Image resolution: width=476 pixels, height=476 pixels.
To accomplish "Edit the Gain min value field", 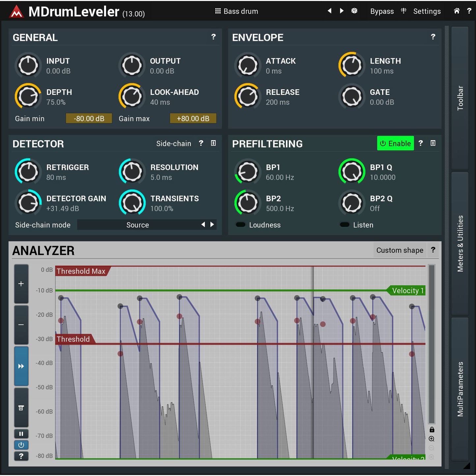I will point(89,118).
